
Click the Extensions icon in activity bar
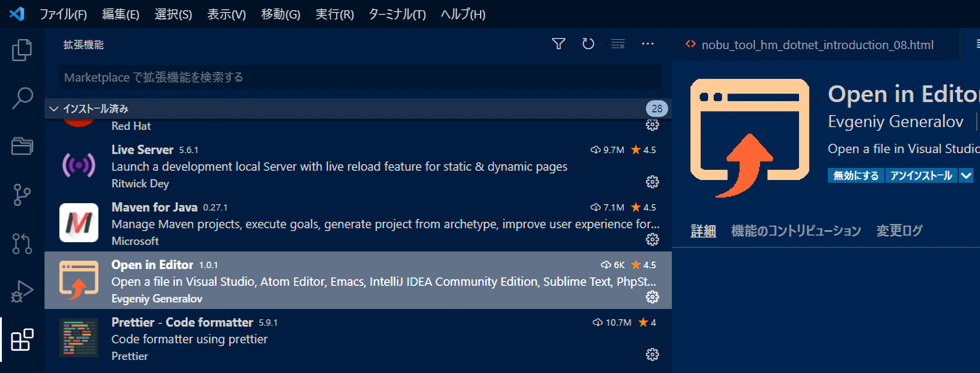(22, 340)
